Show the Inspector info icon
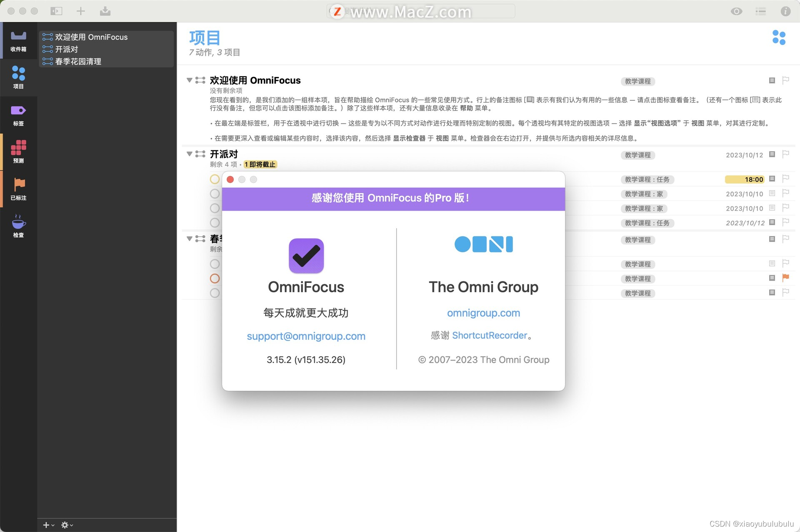The width and height of the screenshot is (800, 532). (785, 11)
